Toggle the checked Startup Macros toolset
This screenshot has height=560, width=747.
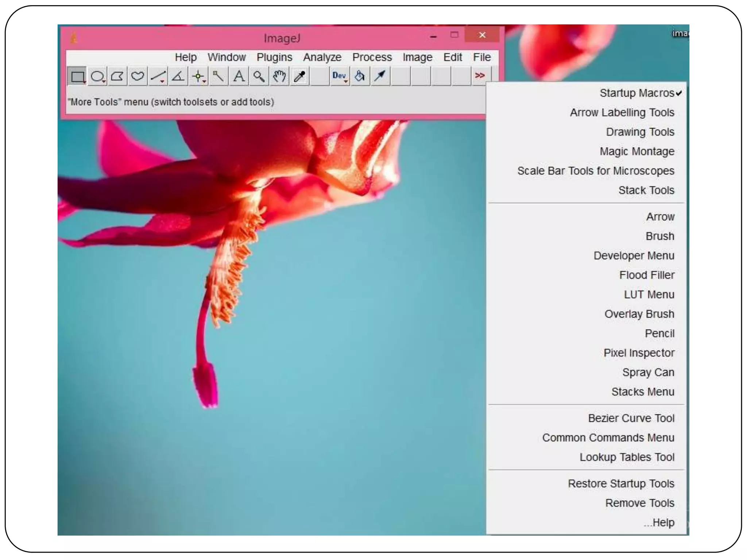[x=637, y=93]
